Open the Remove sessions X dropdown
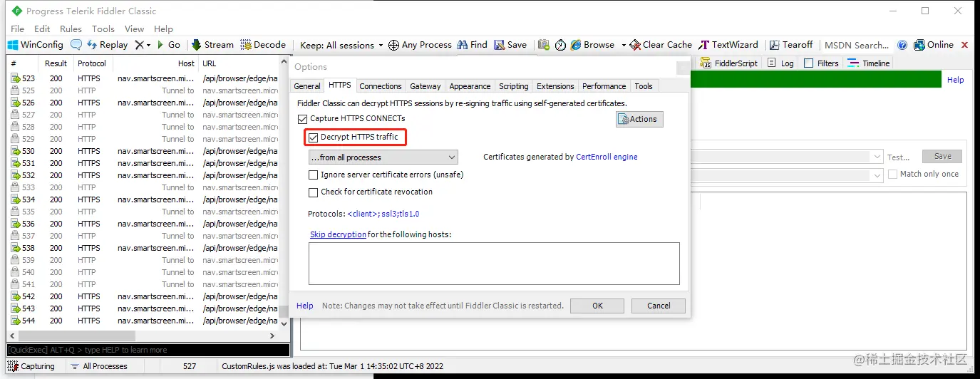This screenshot has height=379, width=980. point(143,45)
